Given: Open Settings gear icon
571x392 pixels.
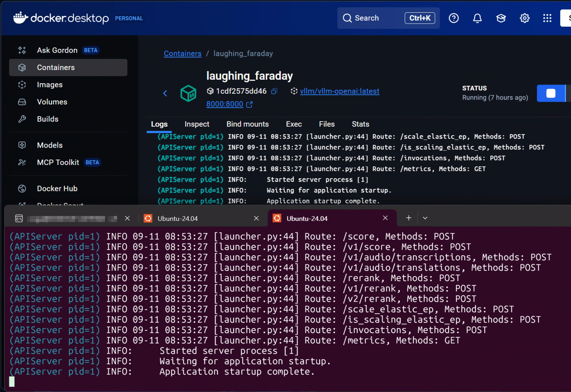Looking at the screenshot, I should point(525,18).
